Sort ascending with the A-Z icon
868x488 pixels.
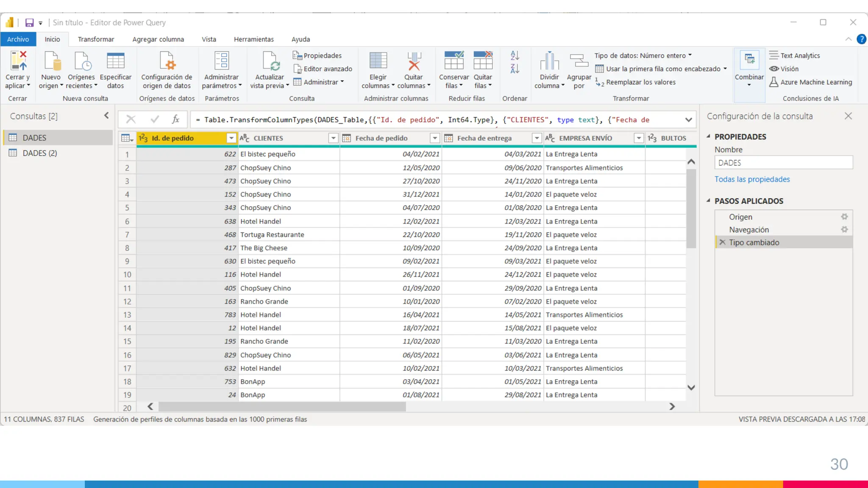point(515,55)
